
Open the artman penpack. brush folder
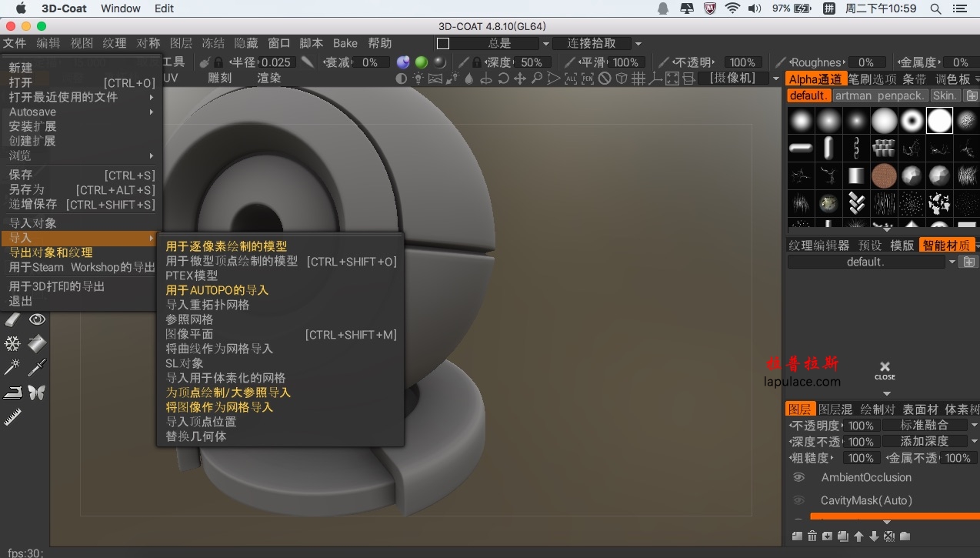(x=881, y=96)
